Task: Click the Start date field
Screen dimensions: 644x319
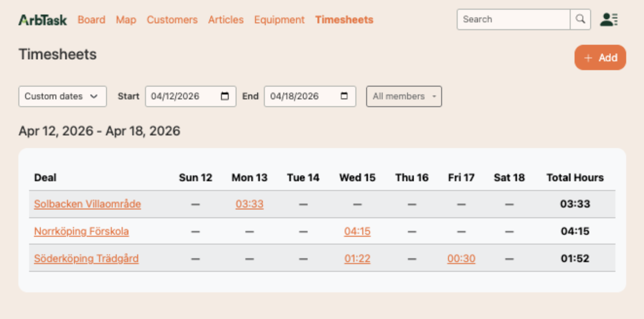Action: click(x=191, y=96)
